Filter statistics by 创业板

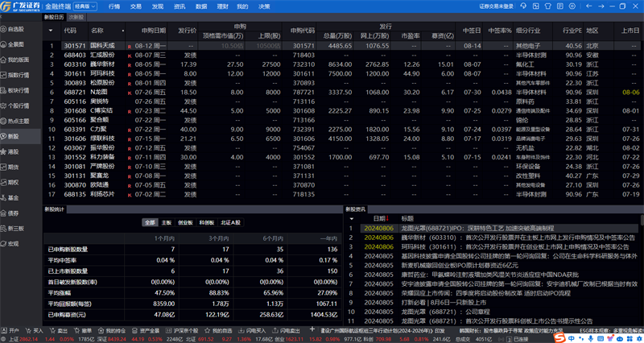pyautogui.click(x=185, y=223)
